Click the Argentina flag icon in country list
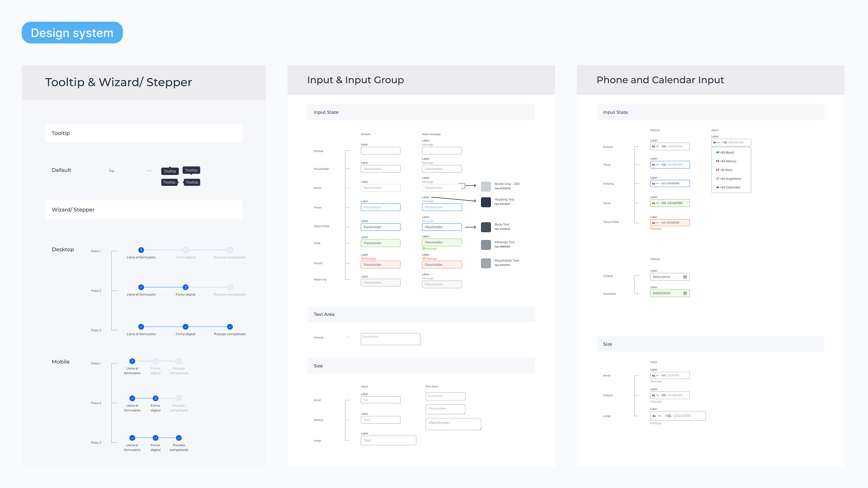Image resolution: width=868 pixels, height=488 pixels. click(x=717, y=178)
